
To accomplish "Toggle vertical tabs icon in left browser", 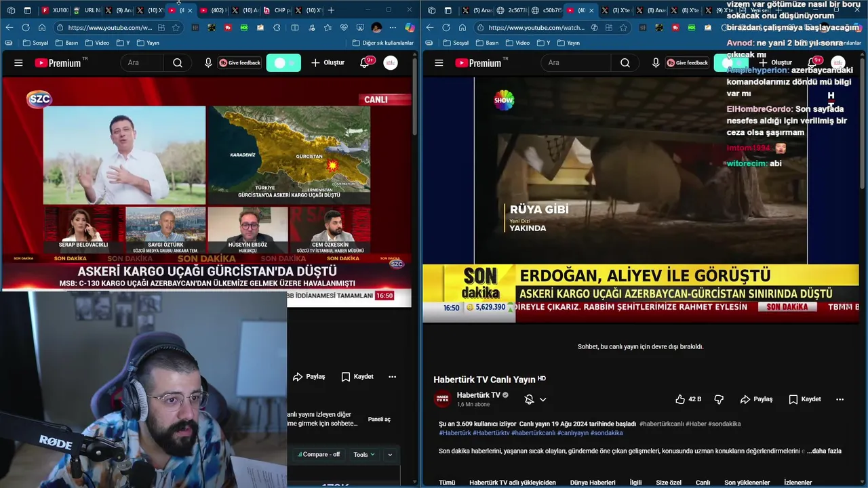I will 27,10.
